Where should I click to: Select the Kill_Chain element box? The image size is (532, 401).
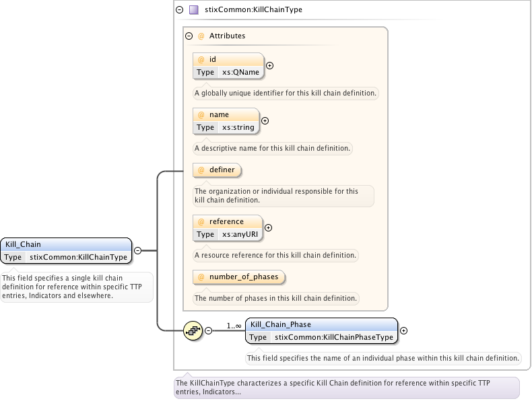pyautogui.click(x=65, y=250)
